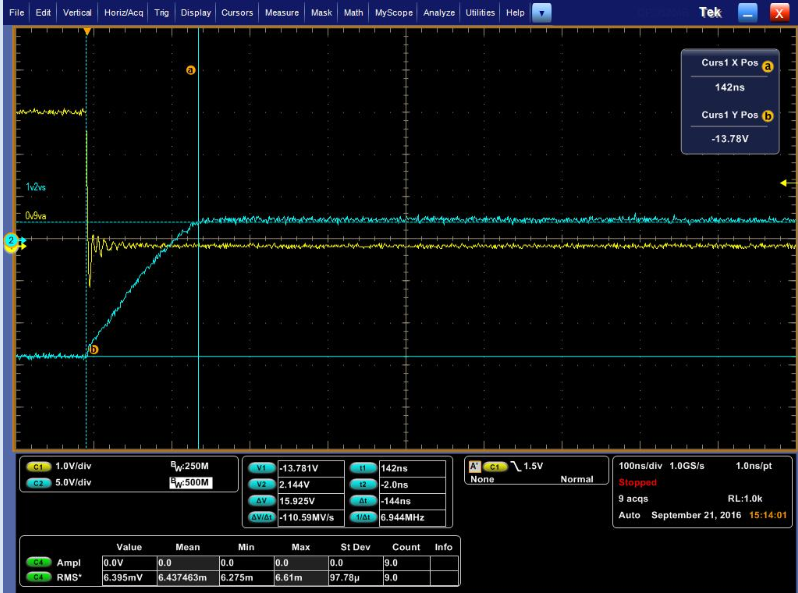Click the Tek logo in title bar
The width and height of the screenshot is (798, 593).
tap(712, 12)
